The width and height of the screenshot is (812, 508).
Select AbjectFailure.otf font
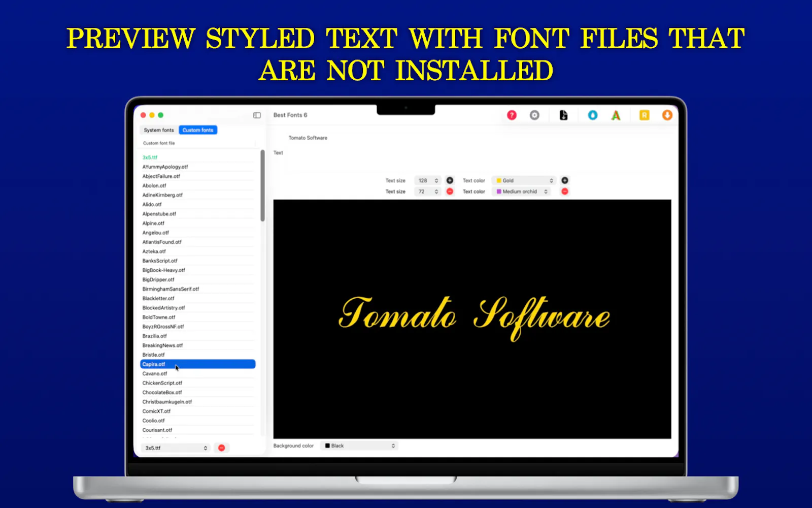pos(197,176)
